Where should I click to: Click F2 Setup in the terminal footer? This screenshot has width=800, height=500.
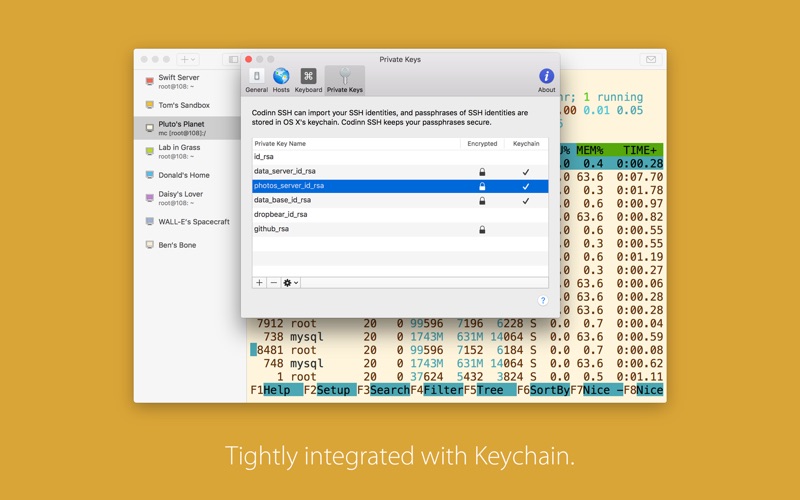click(x=330, y=390)
